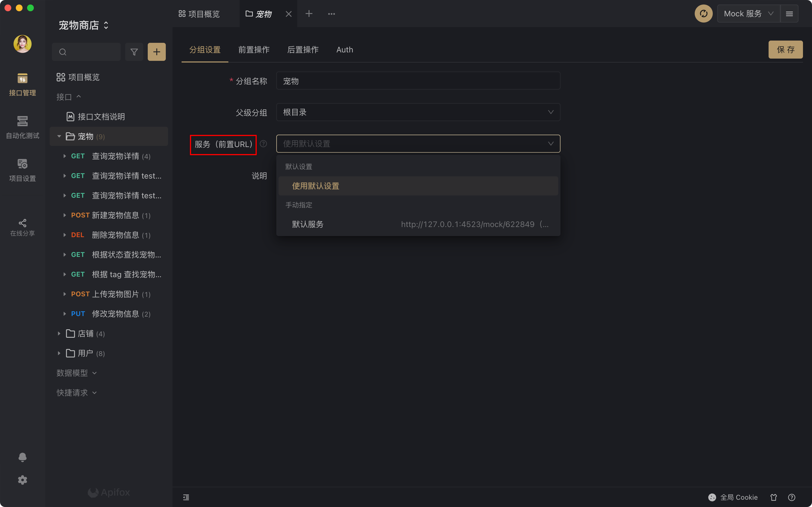Viewport: 812px width, 507px height.
Task: Switch to the Auth tab
Action: click(345, 50)
